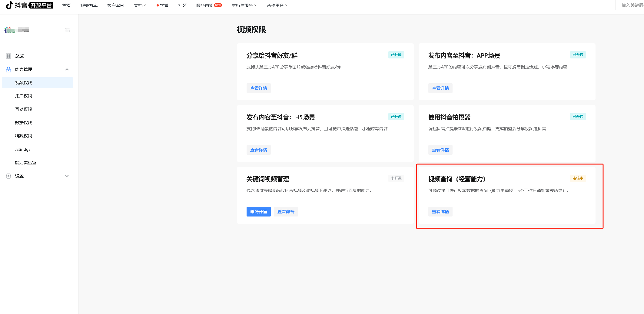Go to 服务市场 in top navigation

[x=205, y=5]
